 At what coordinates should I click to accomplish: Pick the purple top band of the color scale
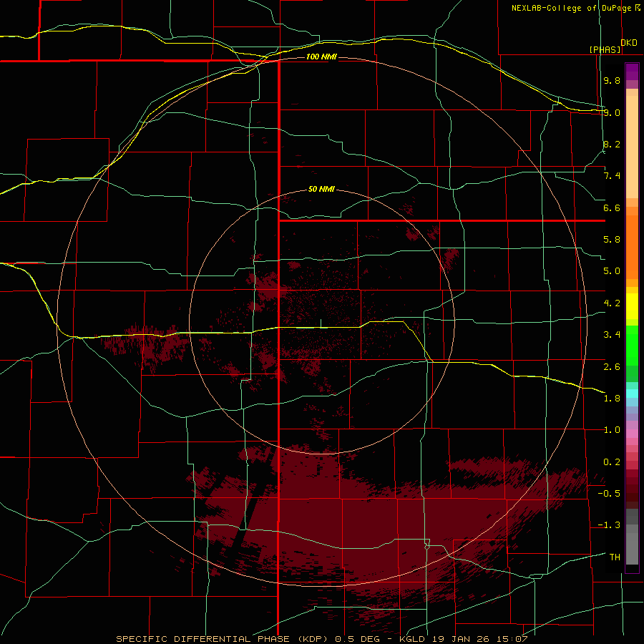[632, 72]
